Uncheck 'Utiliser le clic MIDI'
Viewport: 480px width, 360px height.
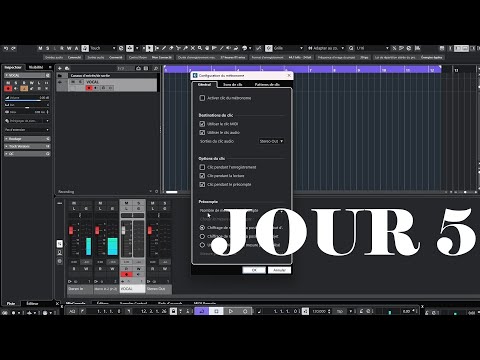coord(202,124)
